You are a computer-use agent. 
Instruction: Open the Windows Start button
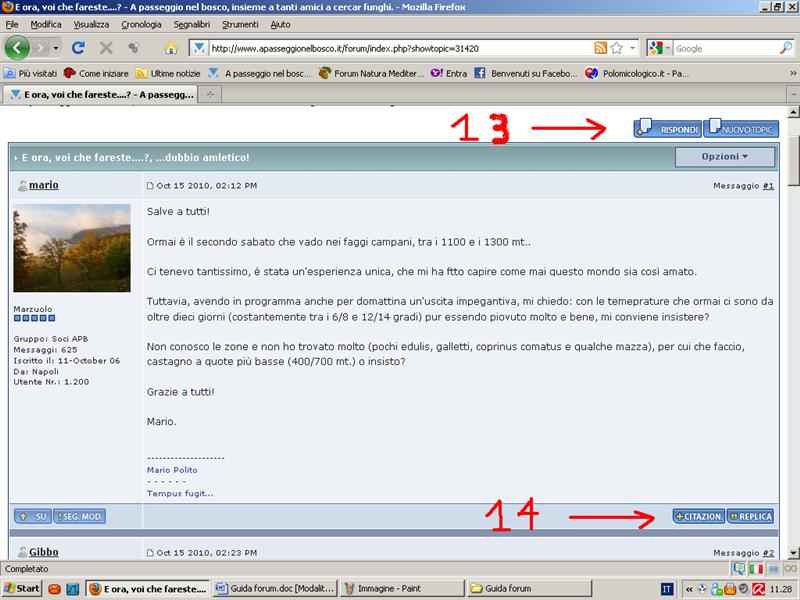tap(22, 588)
